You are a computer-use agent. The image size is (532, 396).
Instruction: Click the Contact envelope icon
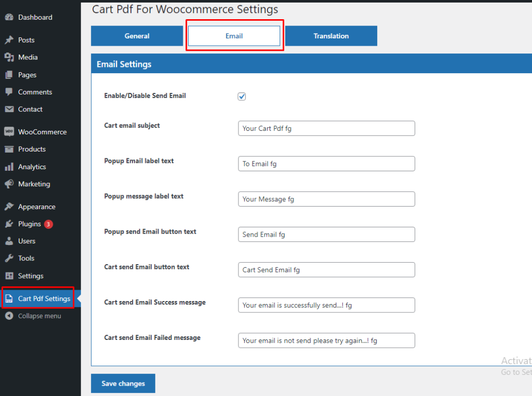pyautogui.click(x=9, y=109)
